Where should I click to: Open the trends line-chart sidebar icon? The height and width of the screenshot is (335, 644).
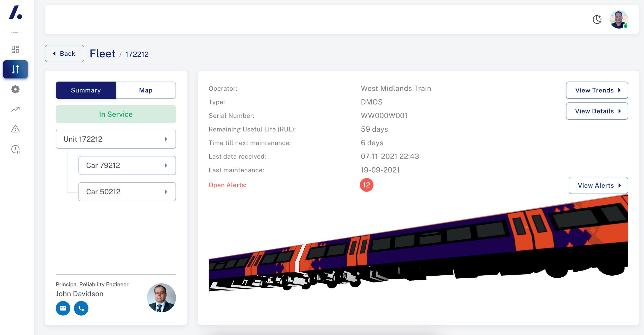[15, 109]
